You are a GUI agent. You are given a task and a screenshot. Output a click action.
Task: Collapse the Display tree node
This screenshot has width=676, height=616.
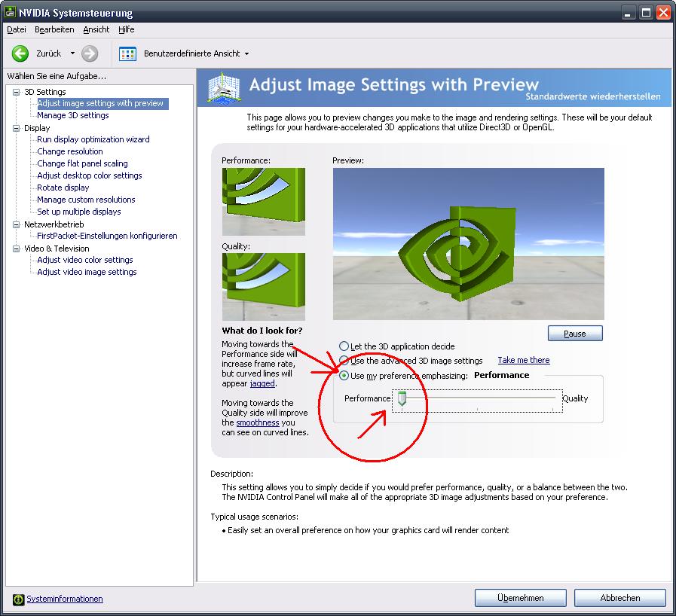(17, 128)
